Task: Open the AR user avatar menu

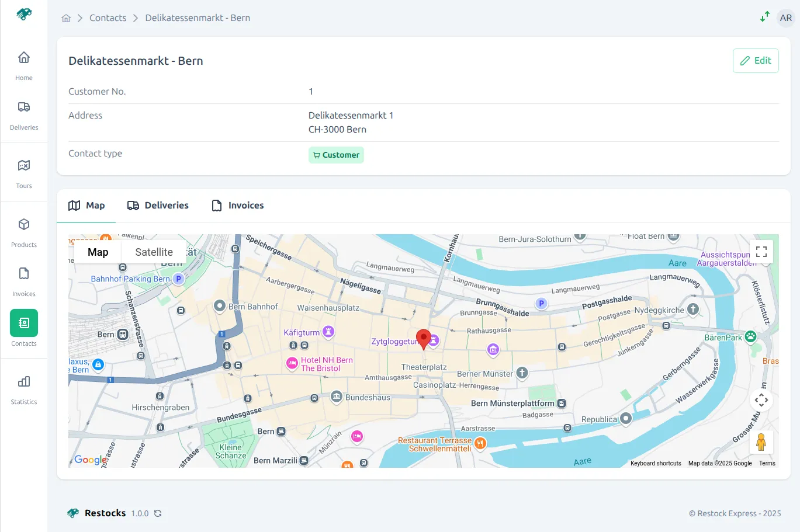Action: (x=785, y=18)
